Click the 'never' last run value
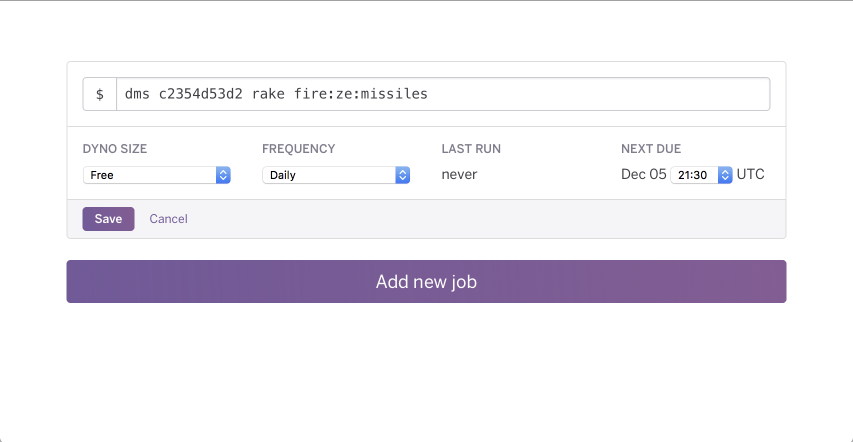Image resolution: width=853 pixels, height=442 pixels. (x=459, y=175)
